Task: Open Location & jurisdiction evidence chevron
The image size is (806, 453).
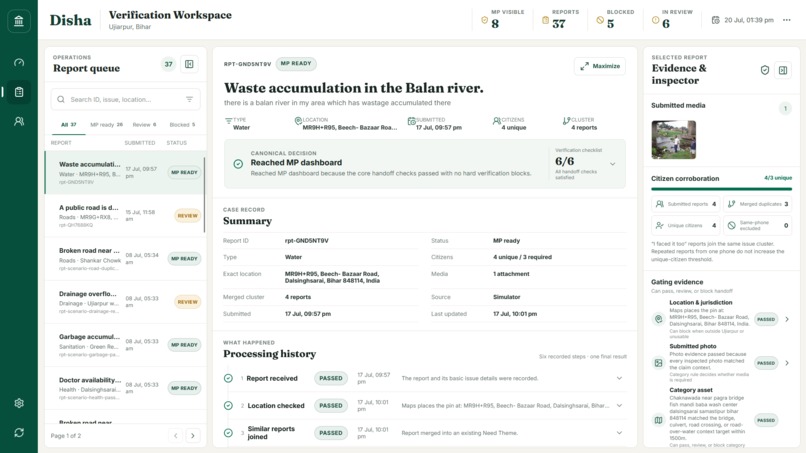Action: [x=787, y=319]
